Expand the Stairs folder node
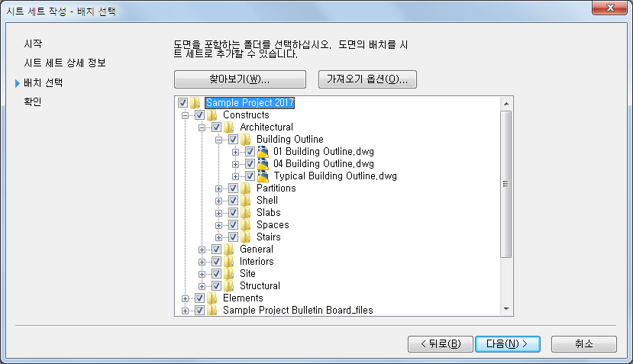Viewport: 633px width, 364px height. click(218, 237)
